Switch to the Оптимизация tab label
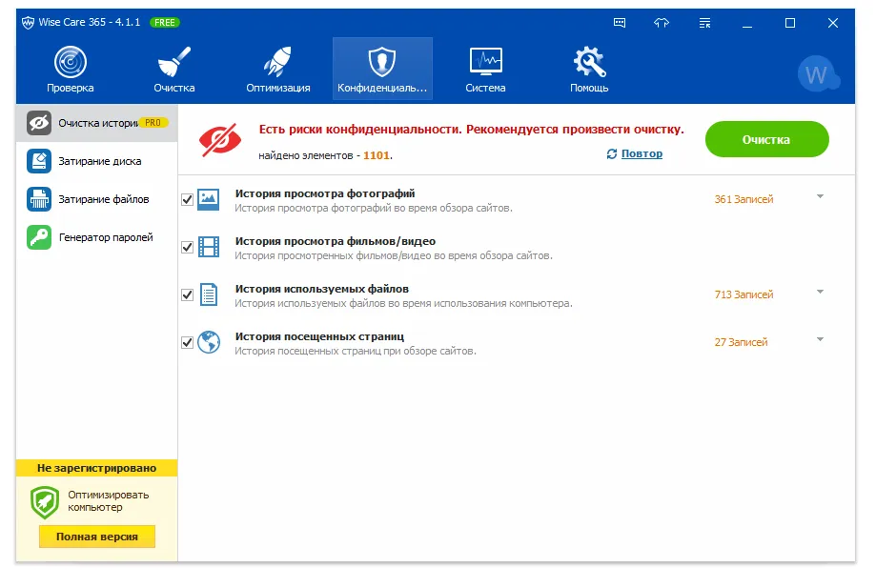 [x=278, y=88]
